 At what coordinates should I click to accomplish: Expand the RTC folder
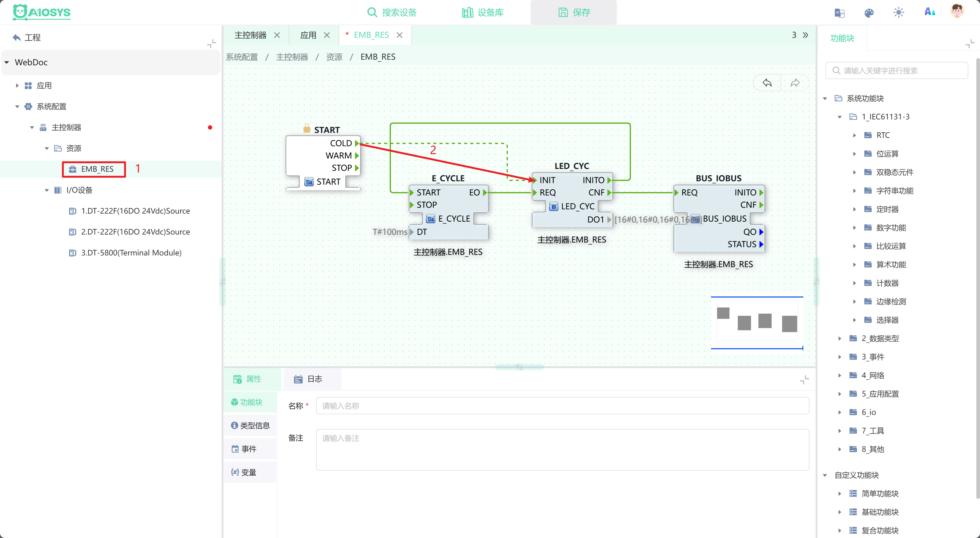coord(854,135)
